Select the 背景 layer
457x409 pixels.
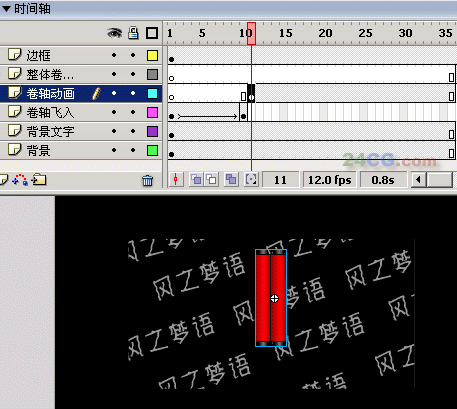click(81, 150)
